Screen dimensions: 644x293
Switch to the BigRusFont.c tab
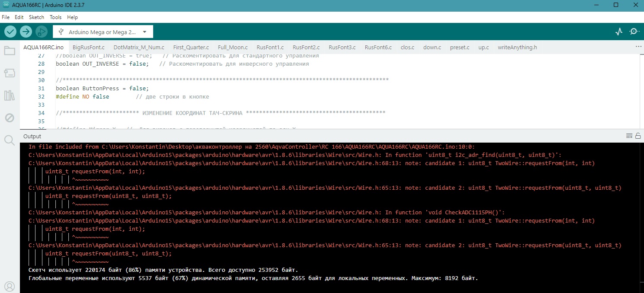(x=88, y=48)
